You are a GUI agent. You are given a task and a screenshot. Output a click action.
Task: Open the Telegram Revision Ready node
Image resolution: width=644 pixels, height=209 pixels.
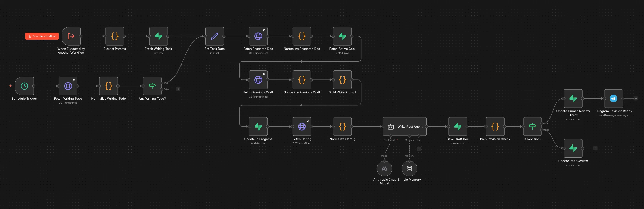click(x=613, y=99)
